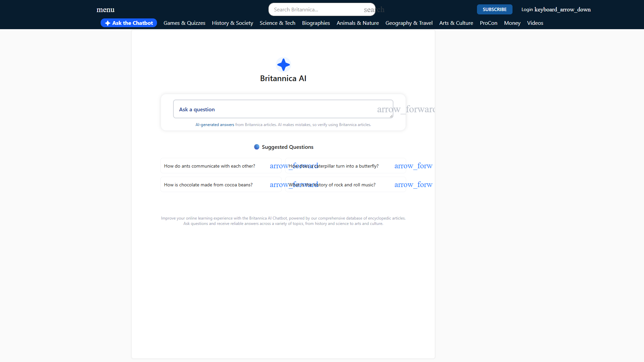Navigate to Animals & Nature
The image size is (644, 362).
(x=358, y=23)
